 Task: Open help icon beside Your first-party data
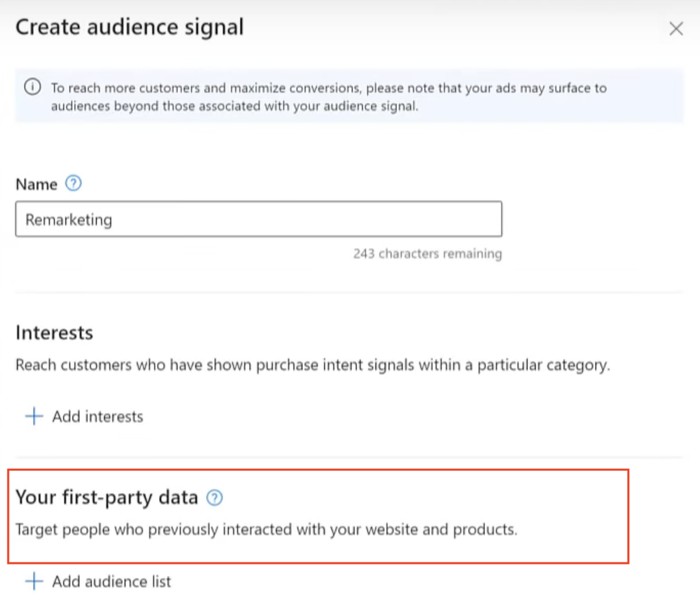[214, 497]
